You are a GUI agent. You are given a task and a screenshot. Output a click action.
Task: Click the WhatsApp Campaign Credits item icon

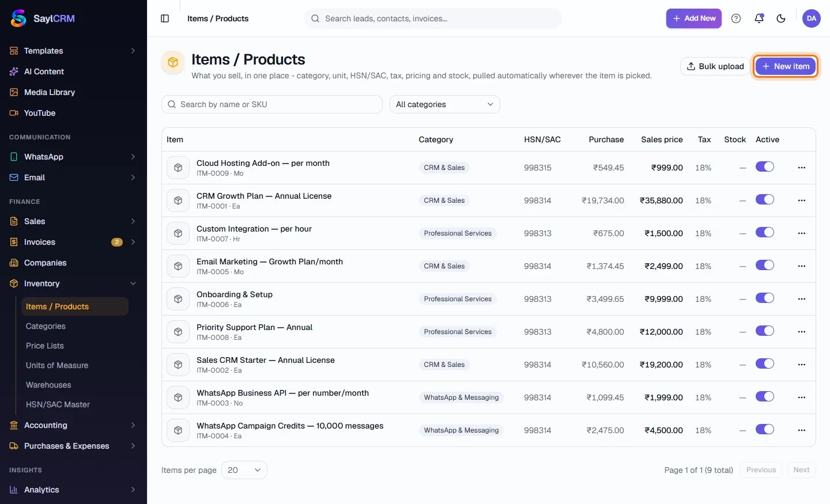click(178, 430)
